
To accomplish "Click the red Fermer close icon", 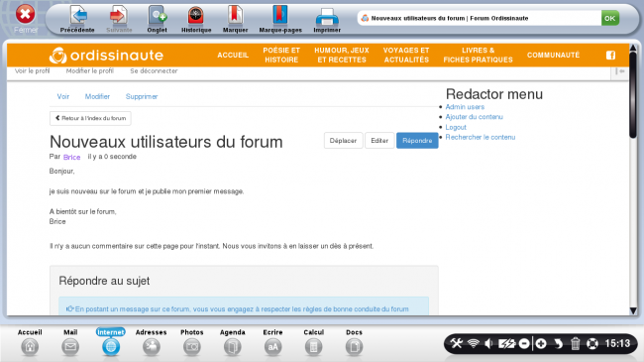I will click(x=25, y=15).
